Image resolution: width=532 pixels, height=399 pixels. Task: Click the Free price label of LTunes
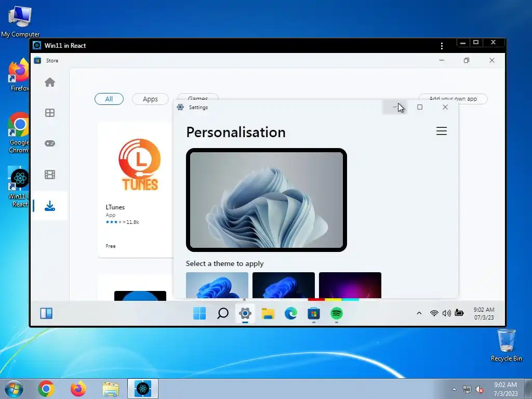coord(111,246)
